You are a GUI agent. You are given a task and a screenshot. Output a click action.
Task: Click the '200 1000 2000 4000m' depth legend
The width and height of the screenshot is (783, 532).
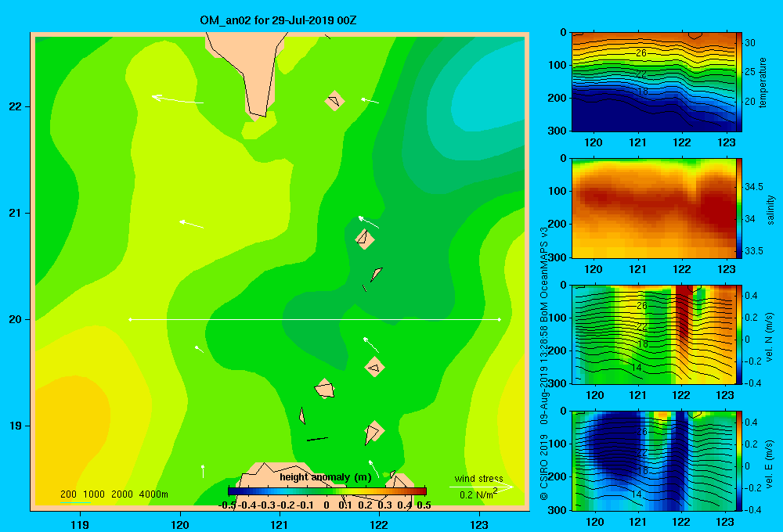114,494
